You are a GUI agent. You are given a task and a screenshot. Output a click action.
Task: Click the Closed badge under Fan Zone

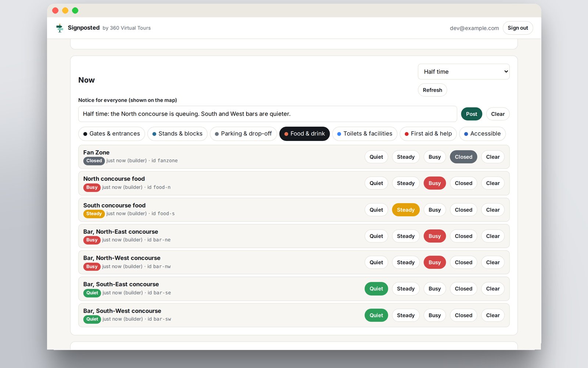[x=94, y=161]
